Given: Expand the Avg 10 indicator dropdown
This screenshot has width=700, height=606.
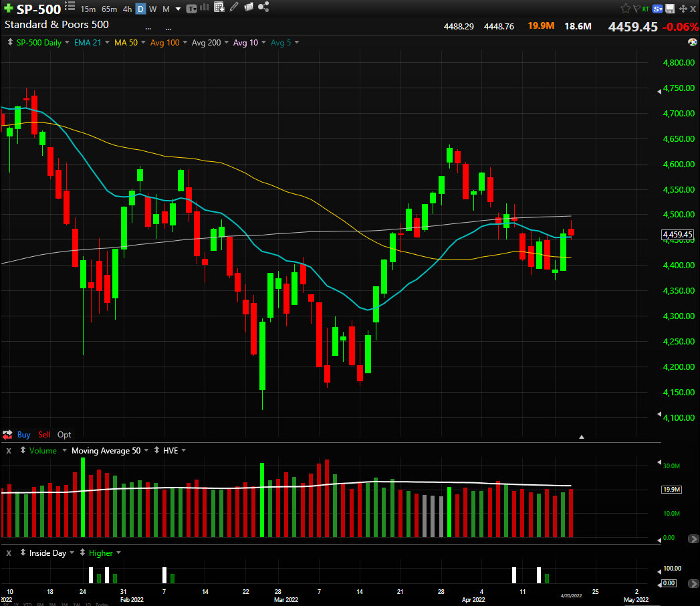Looking at the screenshot, I should (x=263, y=42).
